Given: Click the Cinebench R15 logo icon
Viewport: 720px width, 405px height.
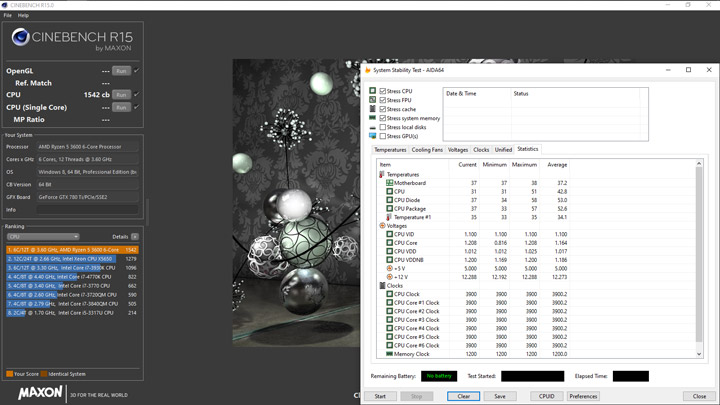Looking at the screenshot, I should click(21, 37).
